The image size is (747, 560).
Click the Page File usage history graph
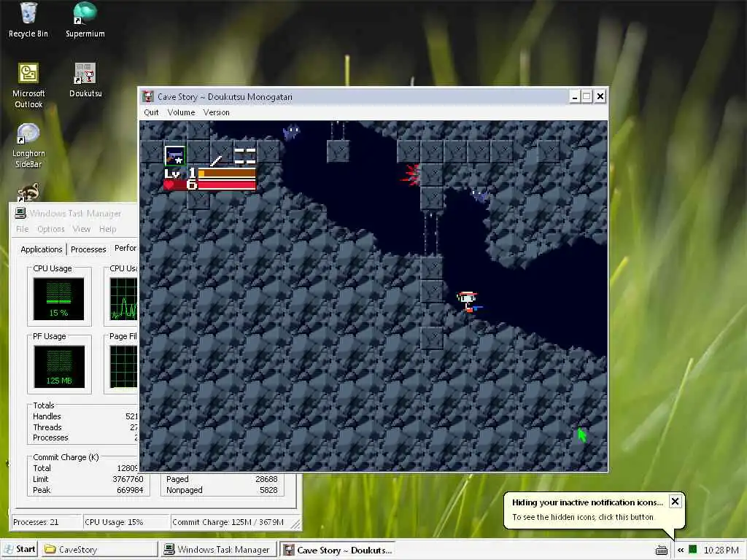click(x=123, y=367)
